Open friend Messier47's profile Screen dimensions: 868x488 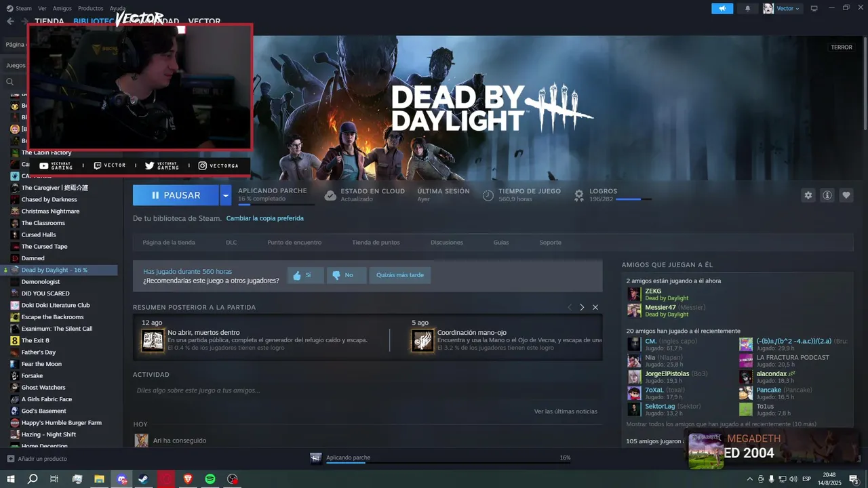click(660, 307)
